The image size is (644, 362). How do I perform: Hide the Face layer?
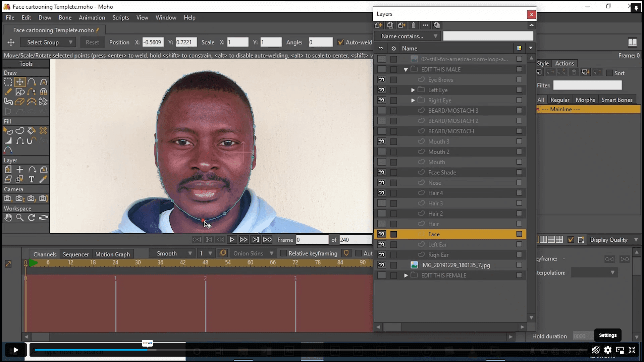point(381,234)
